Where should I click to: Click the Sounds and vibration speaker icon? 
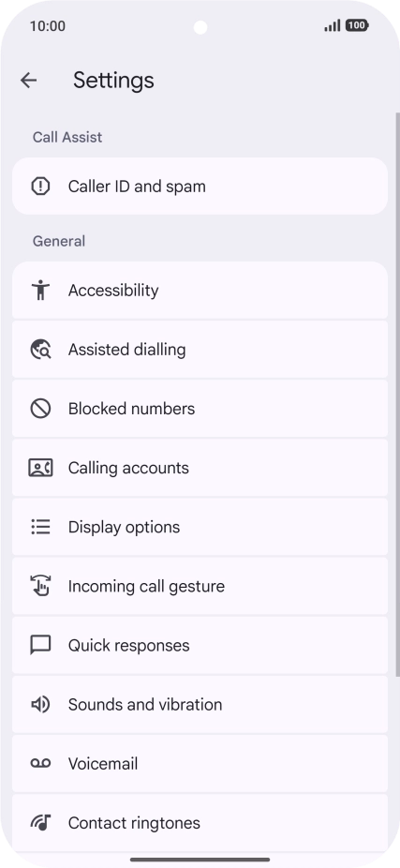40,704
